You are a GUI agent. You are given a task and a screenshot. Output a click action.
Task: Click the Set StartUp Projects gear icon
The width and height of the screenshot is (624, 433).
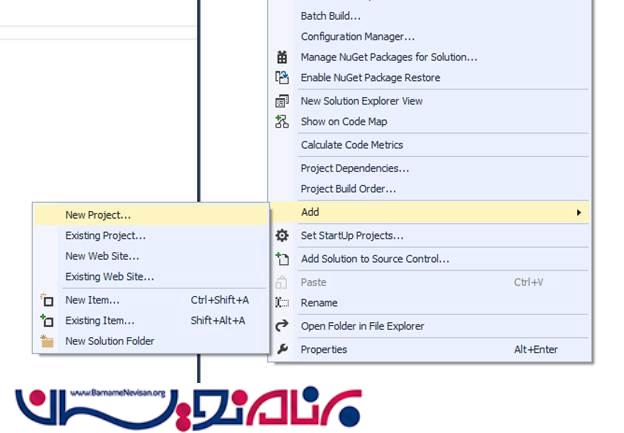pos(282,236)
